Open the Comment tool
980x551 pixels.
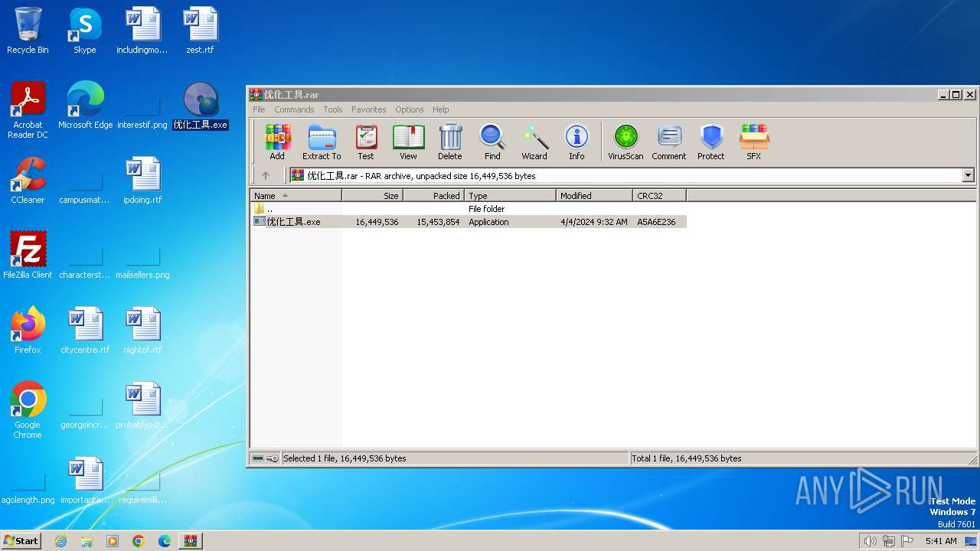(669, 142)
